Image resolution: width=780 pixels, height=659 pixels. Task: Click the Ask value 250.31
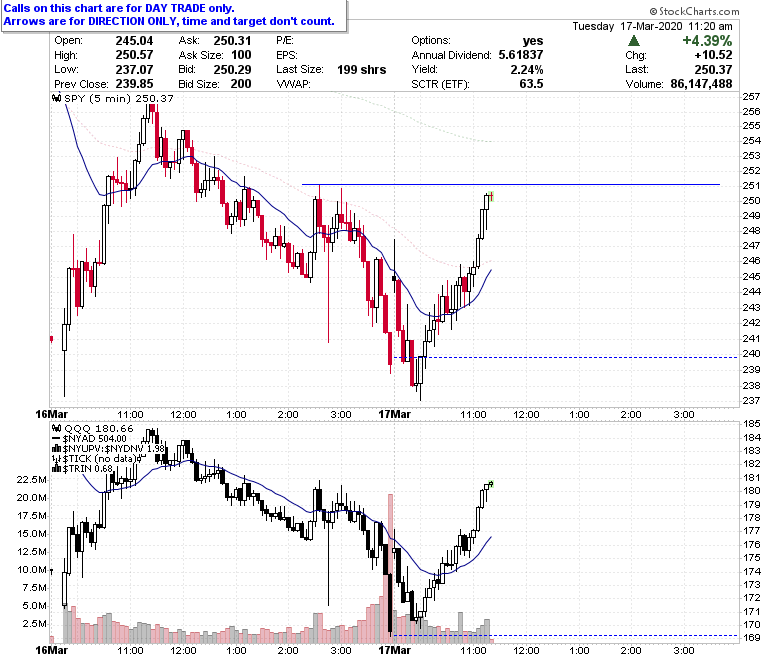coord(232,41)
